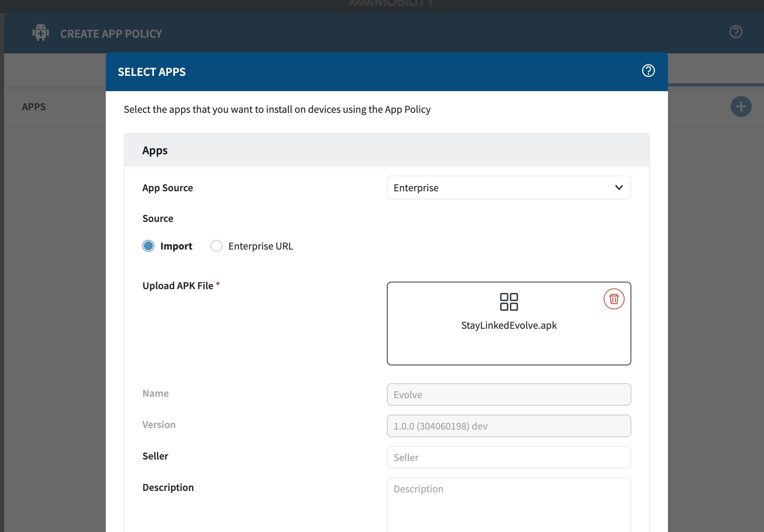The width and height of the screenshot is (764, 532).
Task: Click the Android robot policy icon
Action: pyautogui.click(x=41, y=33)
